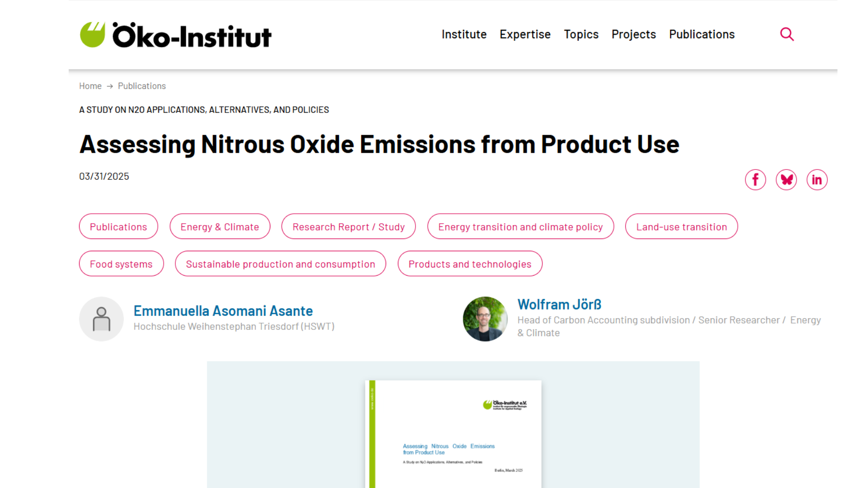Open the Projects menu
The width and height of the screenshot is (868, 488).
pyautogui.click(x=633, y=34)
